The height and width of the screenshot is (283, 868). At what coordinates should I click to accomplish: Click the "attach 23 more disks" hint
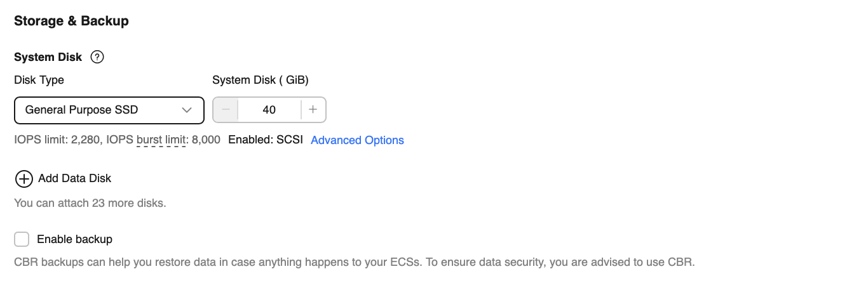point(90,204)
